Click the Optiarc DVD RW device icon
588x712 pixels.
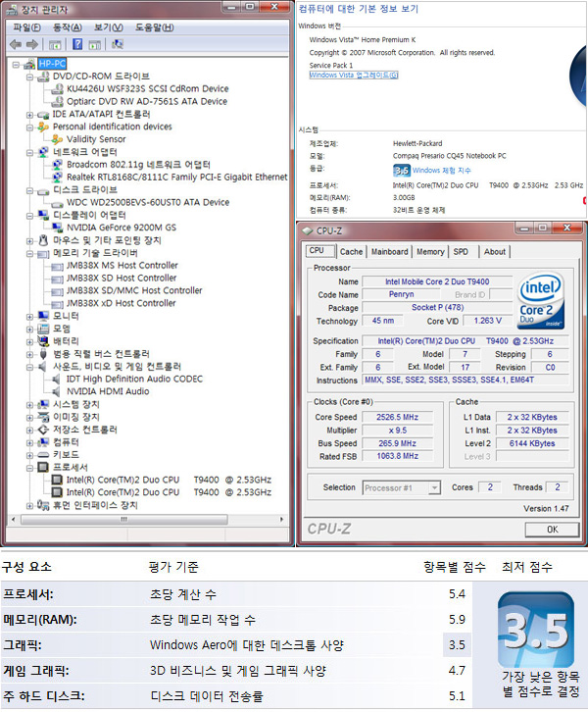click(57, 101)
